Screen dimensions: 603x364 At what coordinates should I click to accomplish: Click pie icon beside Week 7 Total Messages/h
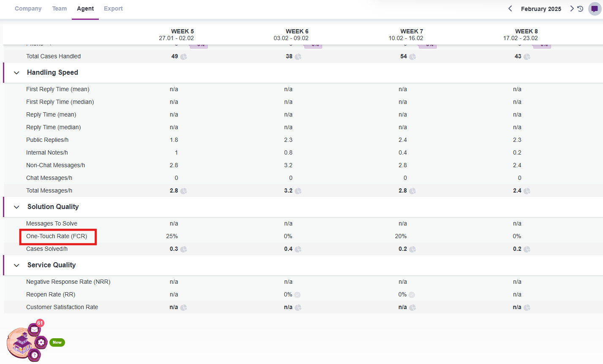(413, 191)
